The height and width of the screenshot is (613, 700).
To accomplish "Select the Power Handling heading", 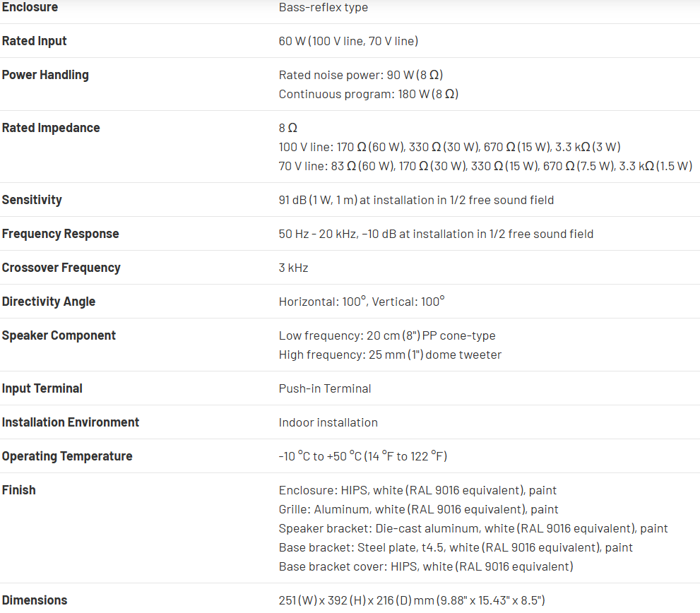I will click(45, 75).
